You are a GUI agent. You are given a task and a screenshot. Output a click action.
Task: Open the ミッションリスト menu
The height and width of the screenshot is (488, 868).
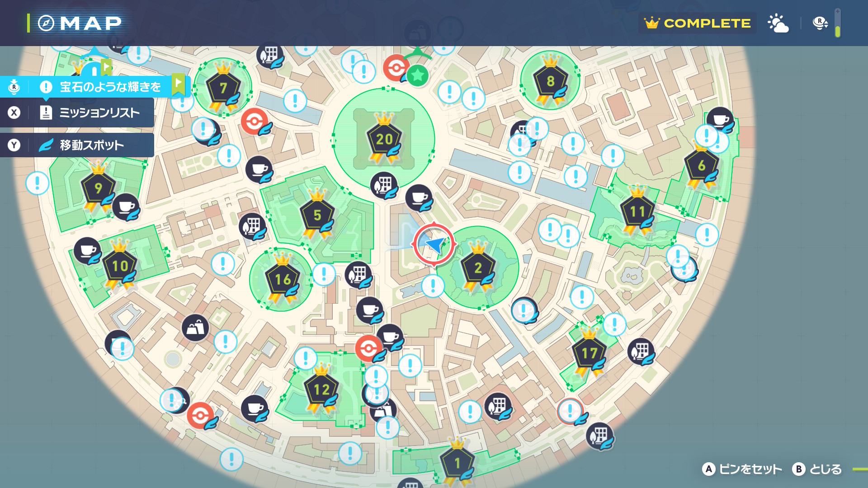pyautogui.click(x=99, y=113)
